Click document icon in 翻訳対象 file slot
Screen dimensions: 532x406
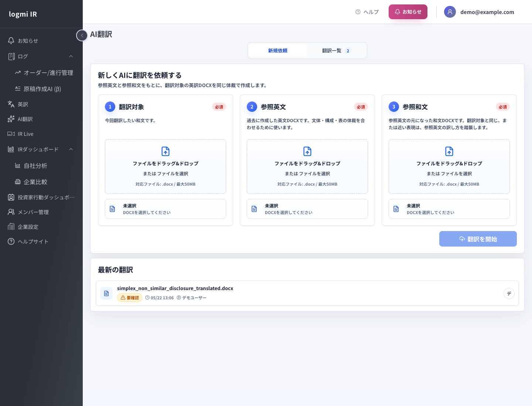112,209
